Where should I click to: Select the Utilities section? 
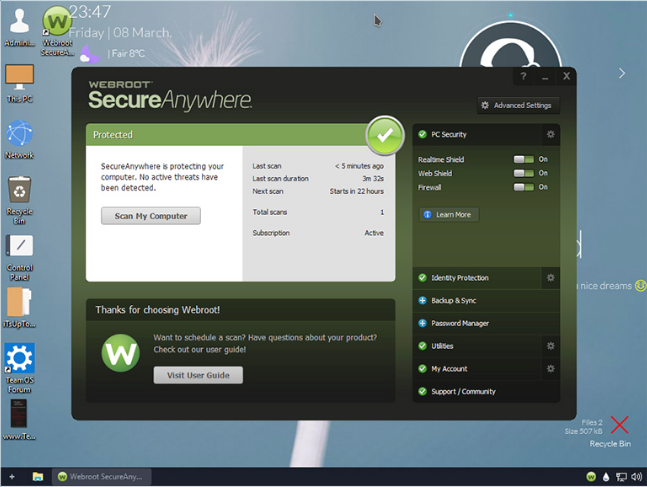(477, 346)
